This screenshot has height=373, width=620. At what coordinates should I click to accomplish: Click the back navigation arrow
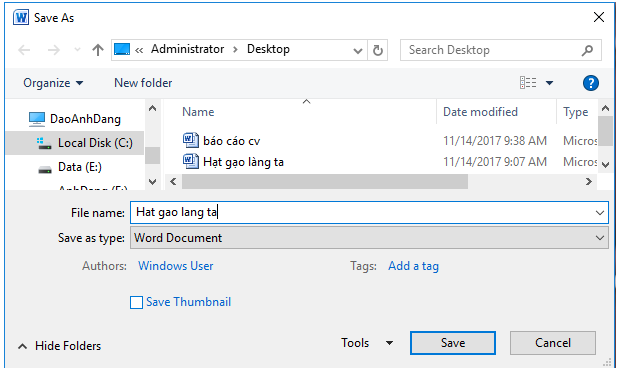[x=24, y=50]
